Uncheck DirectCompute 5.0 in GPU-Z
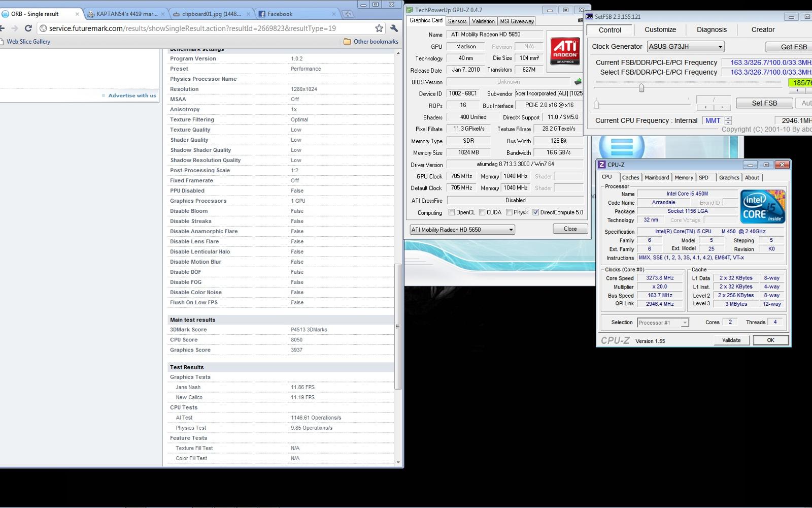 (535, 212)
